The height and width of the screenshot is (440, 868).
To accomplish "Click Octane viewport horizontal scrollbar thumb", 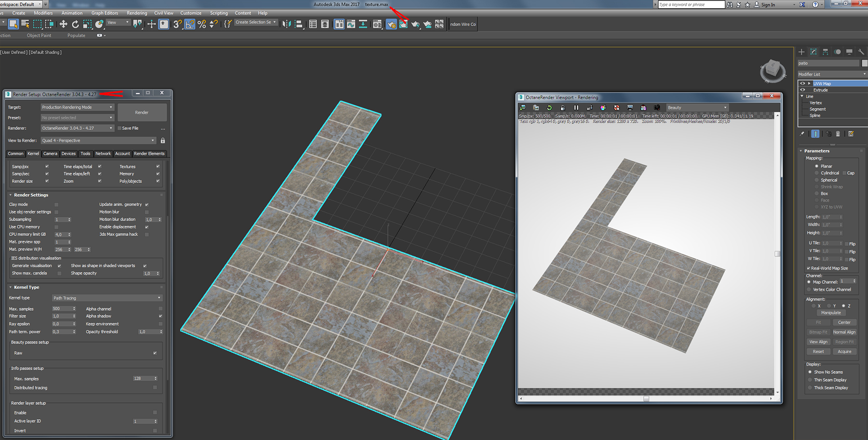I will pyautogui.click(x=646, y=399).
